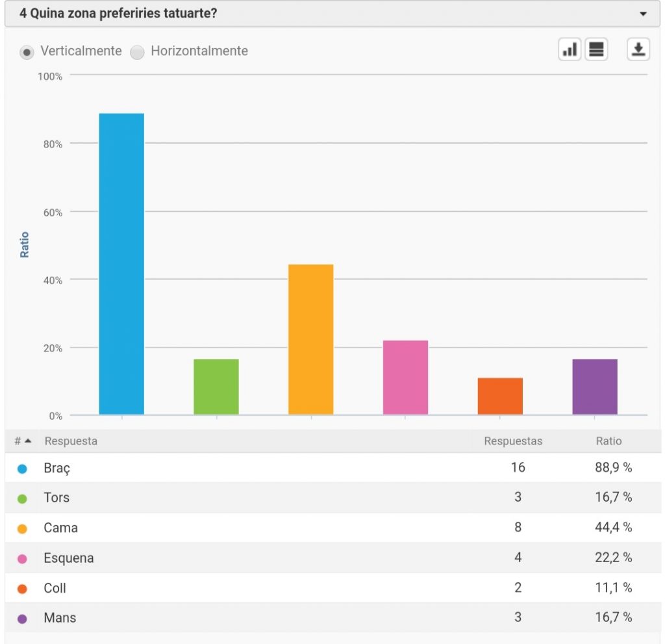Collapse the question 4 dropdown arrow

[643, 14]
